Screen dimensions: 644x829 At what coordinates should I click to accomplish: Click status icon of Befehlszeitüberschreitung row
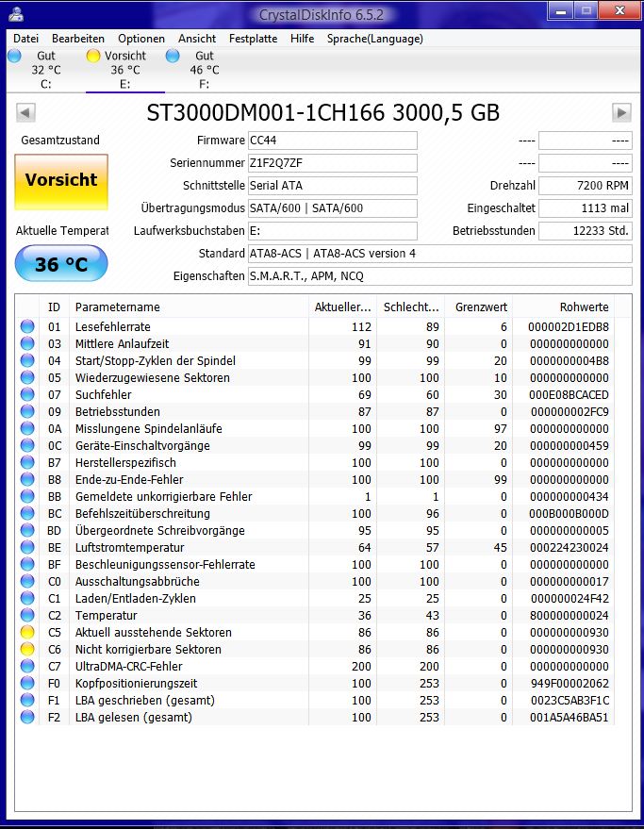coord(27,513)
